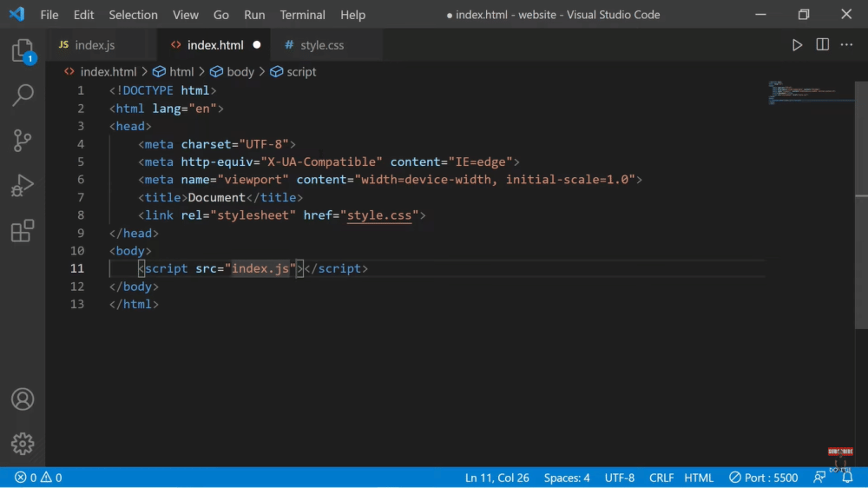Screen dimensions: 868x488
Task: Open the Extensions view
Action: click(x=23, y=231)
